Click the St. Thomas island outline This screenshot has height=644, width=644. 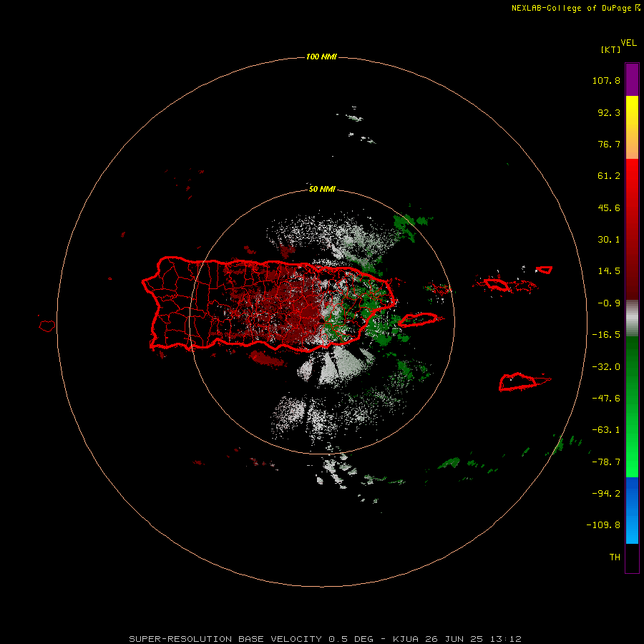497,284
